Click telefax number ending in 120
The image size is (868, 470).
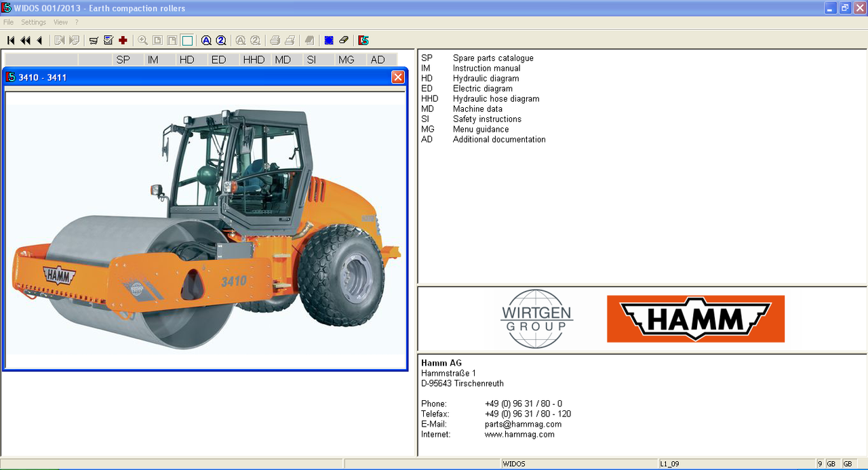[x=528, y=414]
